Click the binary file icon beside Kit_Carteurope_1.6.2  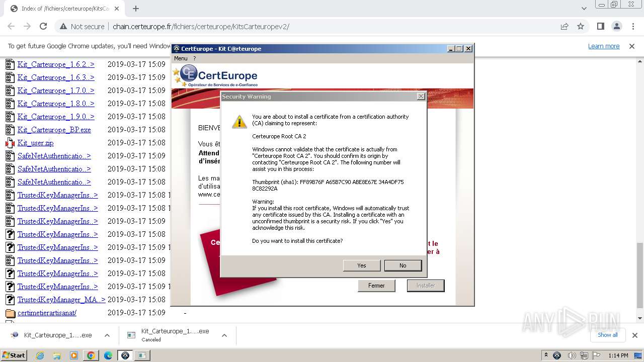click(10, 64)
